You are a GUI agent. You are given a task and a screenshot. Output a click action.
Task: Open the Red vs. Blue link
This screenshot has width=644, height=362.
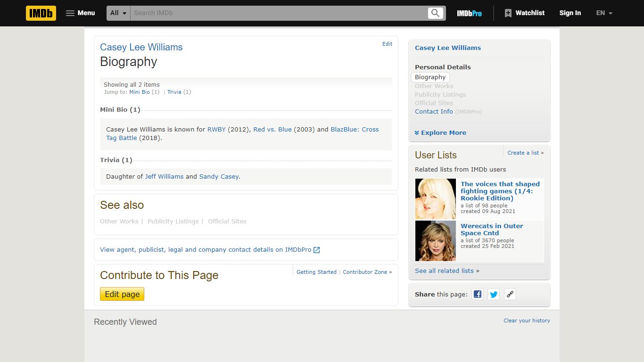pos(272,129)
